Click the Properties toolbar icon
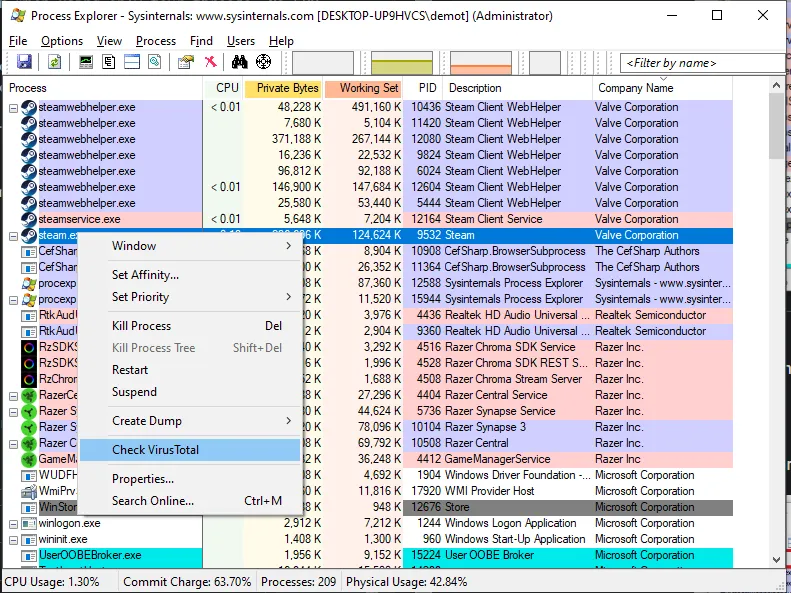The width and height of the screenshot is (791, 593). [x=186, y=62]
